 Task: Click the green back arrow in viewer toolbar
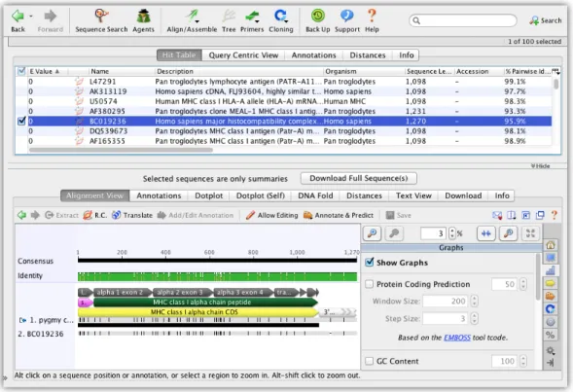pyautogui.click(x=22, y=215)
